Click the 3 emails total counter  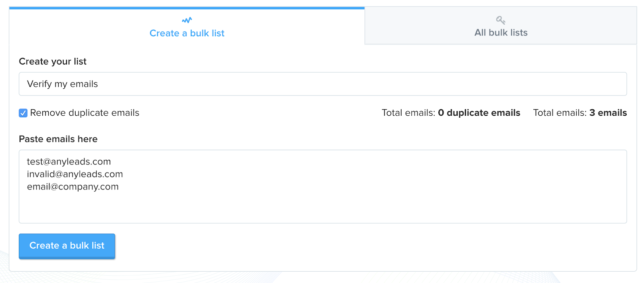[608, 113]
